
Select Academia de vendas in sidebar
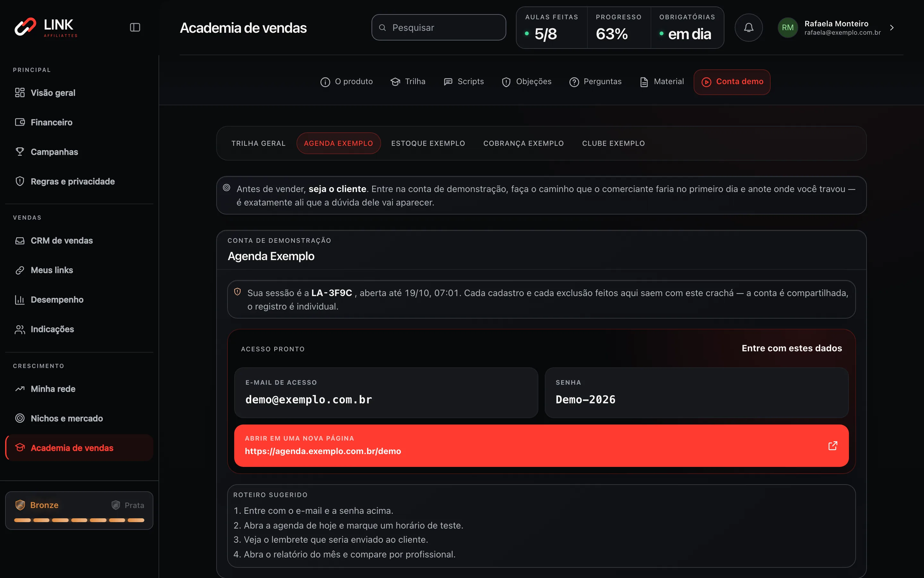[80, 448]
